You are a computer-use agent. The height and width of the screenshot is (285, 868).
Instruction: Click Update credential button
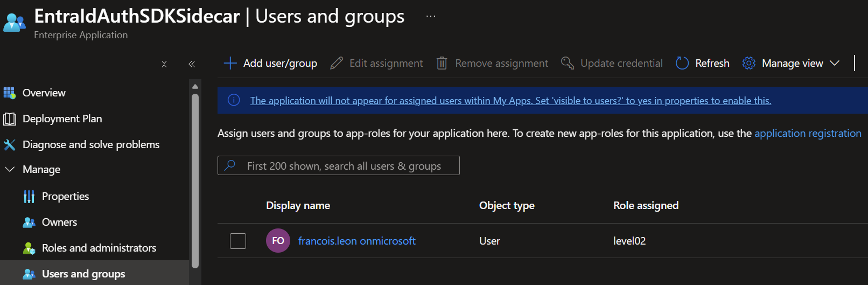pos(612,63)
